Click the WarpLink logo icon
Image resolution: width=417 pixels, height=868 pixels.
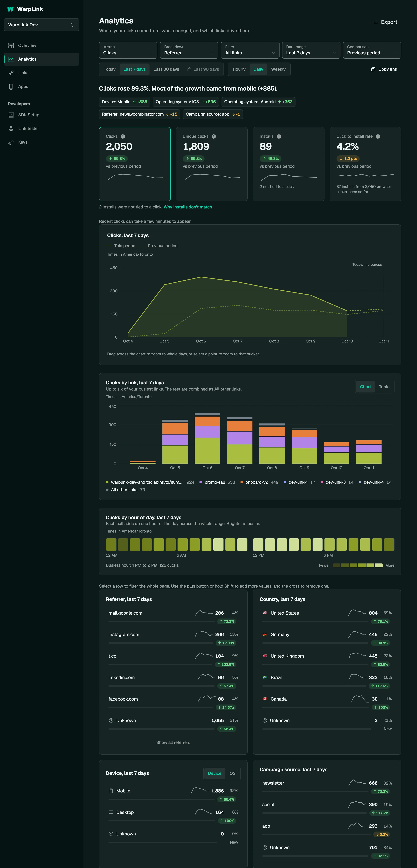click(10, 9)
